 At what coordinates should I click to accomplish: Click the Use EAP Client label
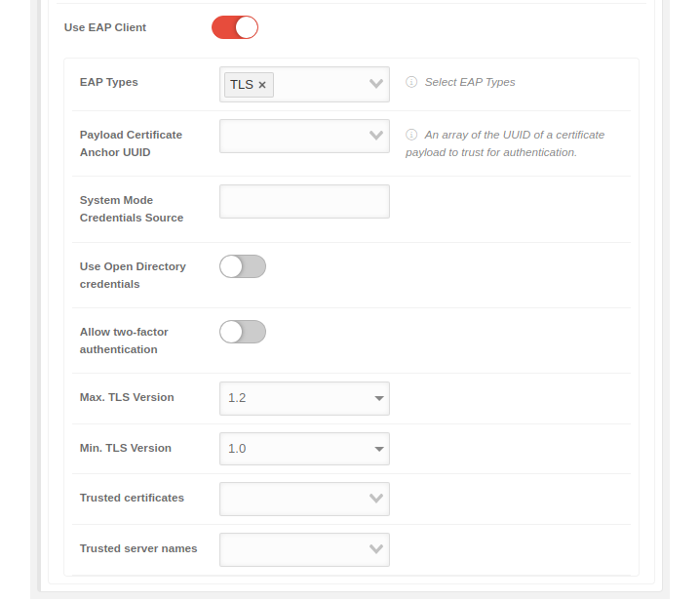point(105,27)
